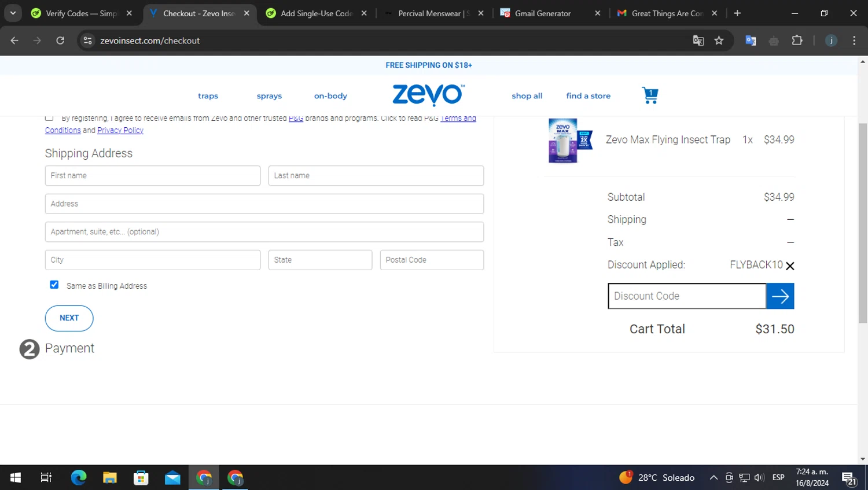Viewport: 868px width, 490px height.
Task: Remove the FLYBACK10 discount code
Action: (790, 266)
